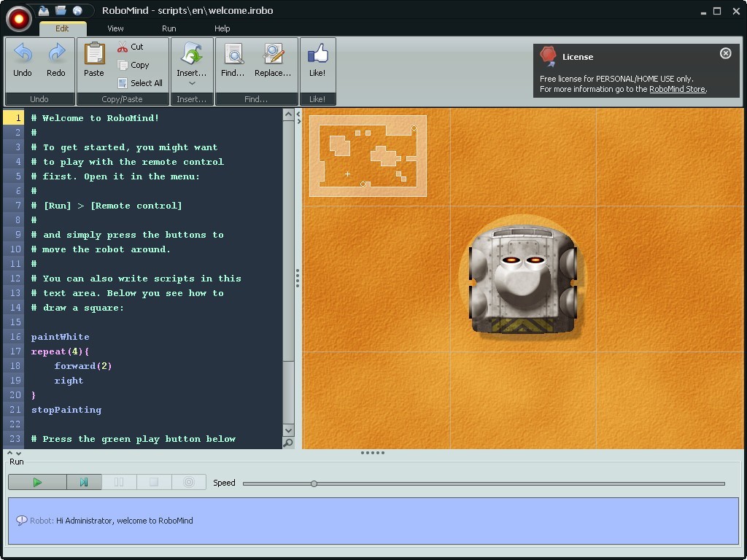Click the forward(2) command line
Image resolution: width=747 pixels, height=560 pixels.
coord(83,366)
